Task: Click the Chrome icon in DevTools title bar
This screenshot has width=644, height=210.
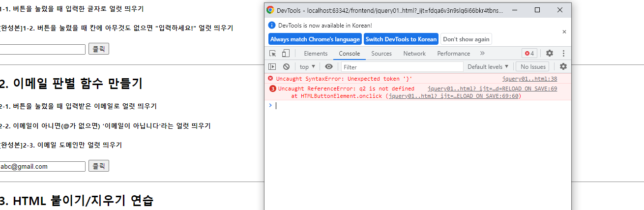Action: (x=270, y=10)
